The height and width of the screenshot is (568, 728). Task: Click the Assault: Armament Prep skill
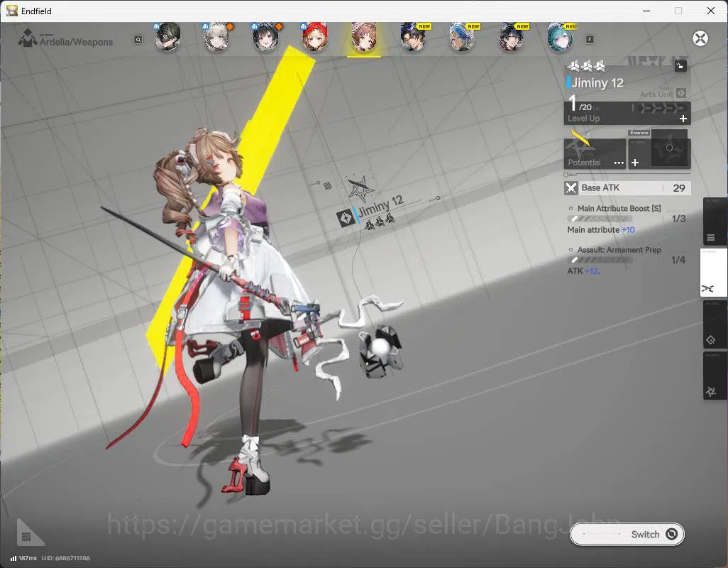(619, 250)
